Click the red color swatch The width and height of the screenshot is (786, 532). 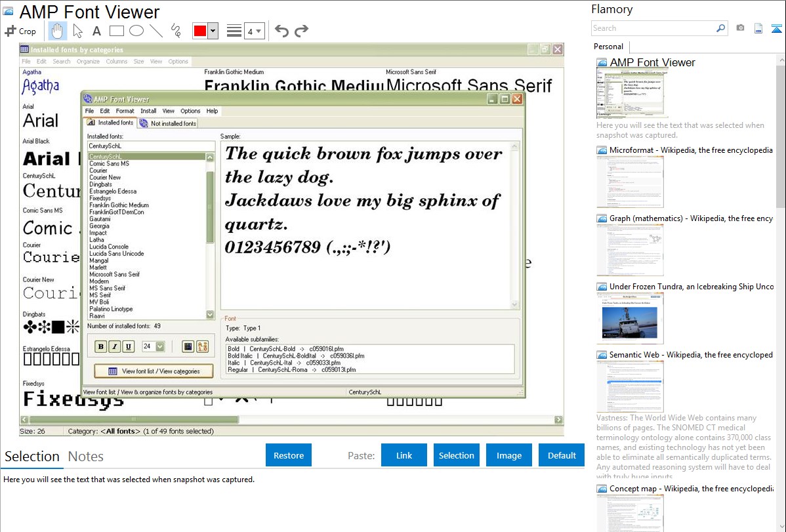(x=200, y=31)
